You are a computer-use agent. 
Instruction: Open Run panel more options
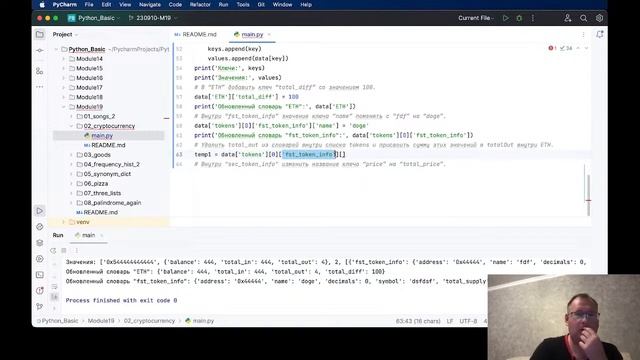76,250
